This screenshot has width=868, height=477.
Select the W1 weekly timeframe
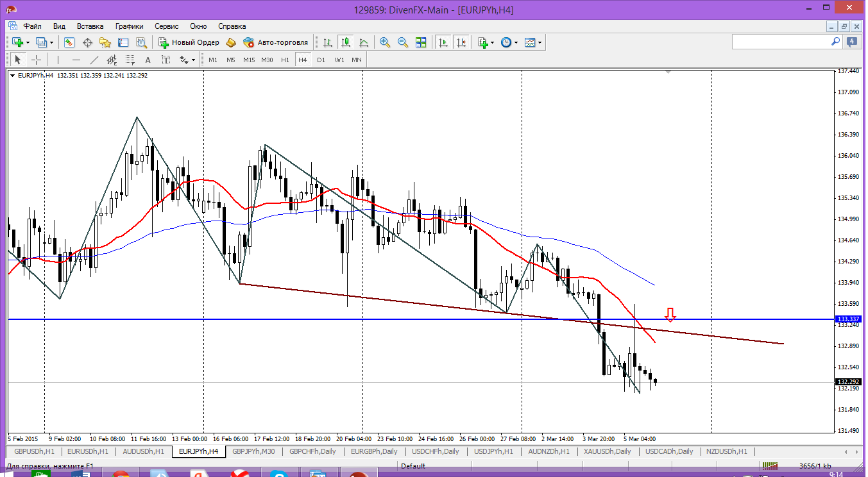(339, 60)
